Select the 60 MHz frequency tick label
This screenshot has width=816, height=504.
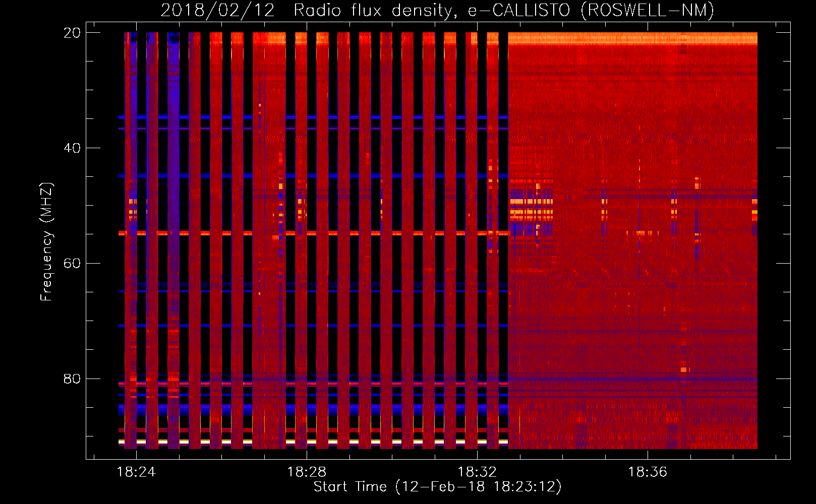click(72, 264)
